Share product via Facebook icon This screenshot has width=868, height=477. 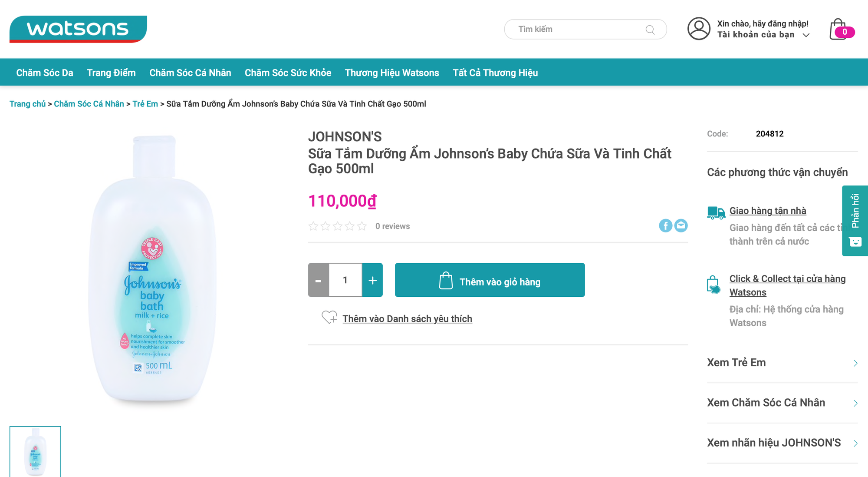665,225
